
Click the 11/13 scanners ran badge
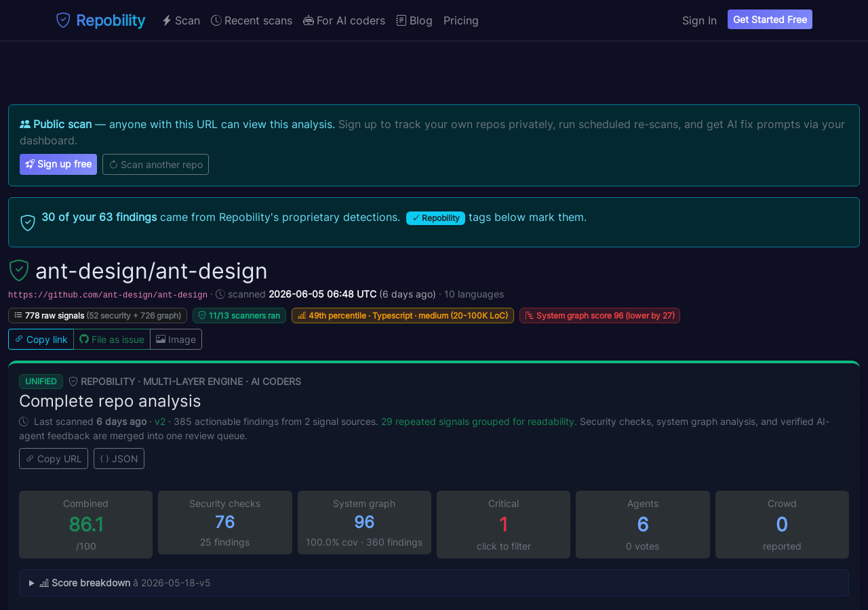239,315
